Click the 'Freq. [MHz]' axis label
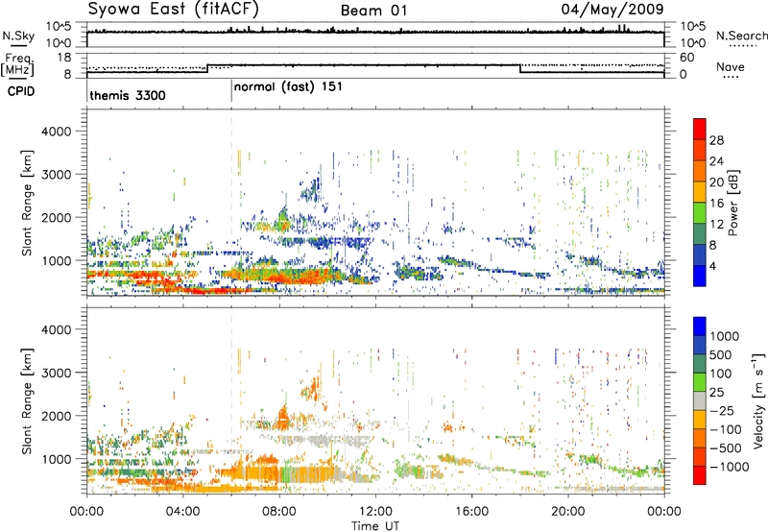The height and width of the screenshot is (532, 768). tap(17, 64)
